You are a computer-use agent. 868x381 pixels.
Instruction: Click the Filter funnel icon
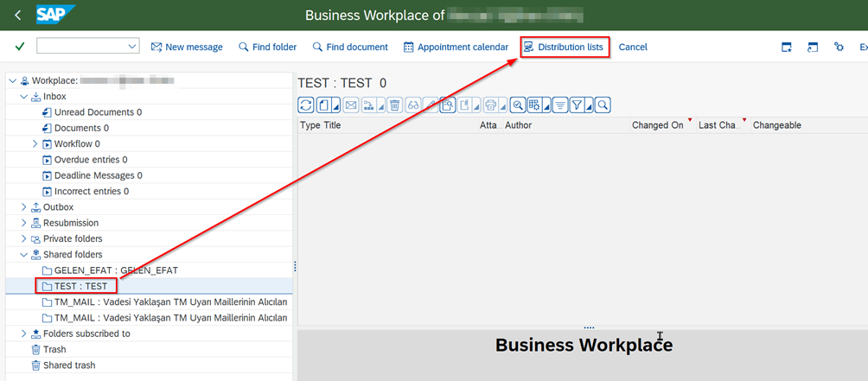(x=577, y=105)
